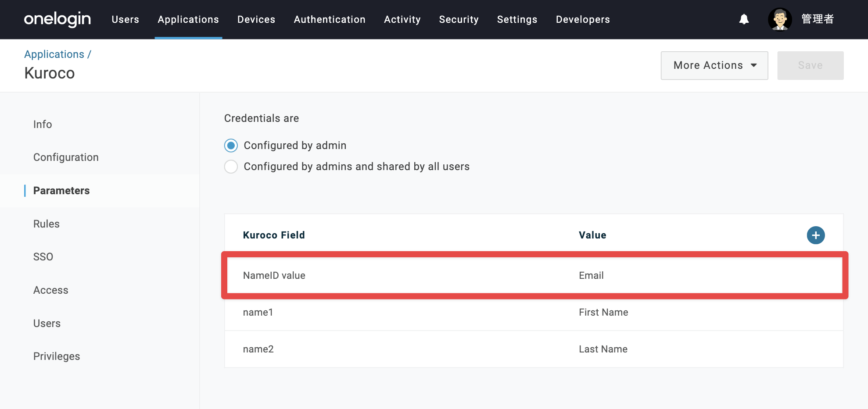
Task: Click the admin user avatar
Action: coord(780,19)
